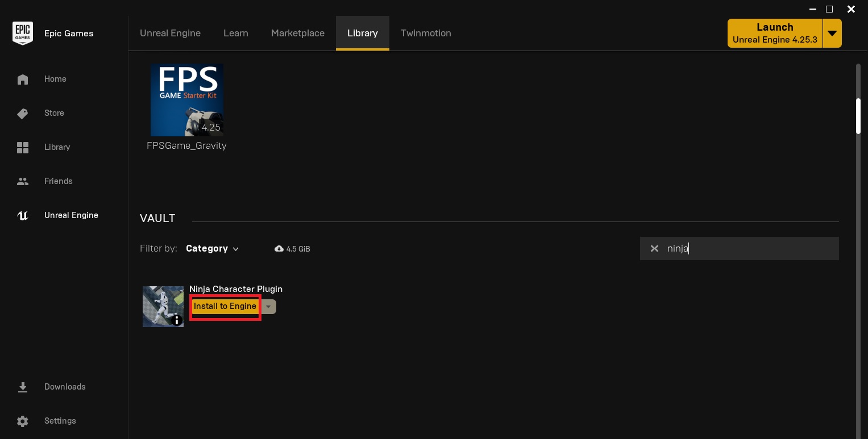Click info badge on Ninja plugin thumbnail
The image size is (868, 439).
(x=177, y=320)
